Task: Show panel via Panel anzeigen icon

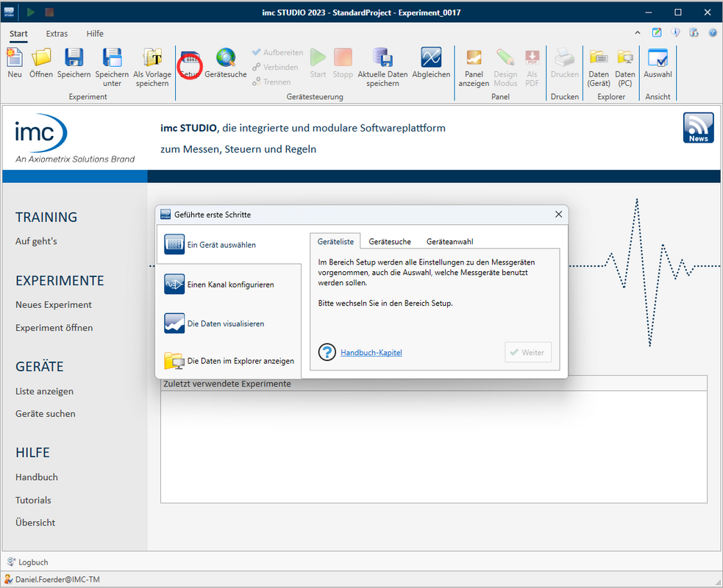Action: (474, 59)
